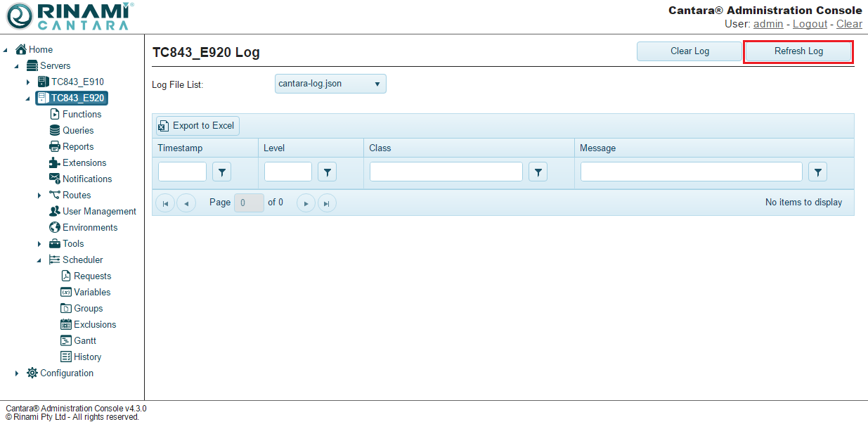Expand the Routes tree node
The height and width of the screenshot is (429, 868).
(39, 196)
